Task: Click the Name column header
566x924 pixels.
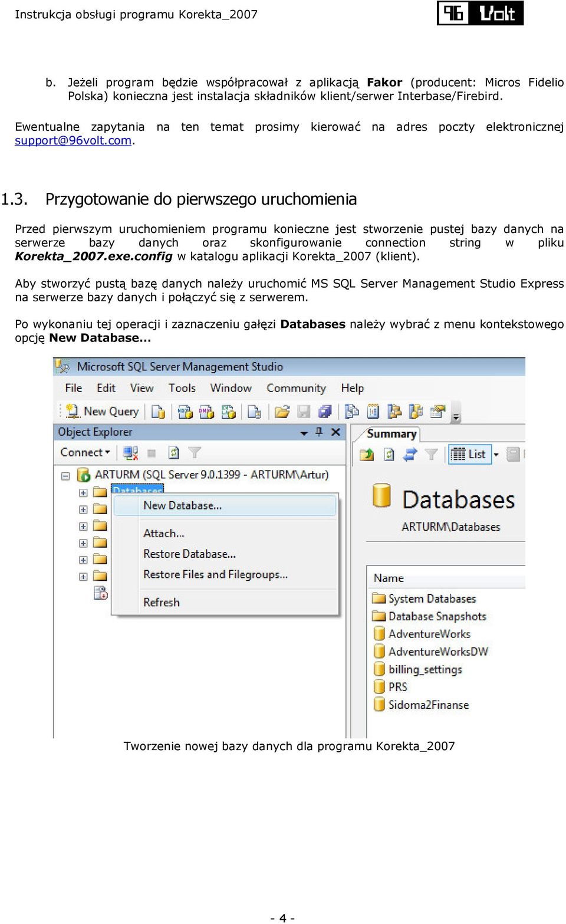Action: click(445, 578)
